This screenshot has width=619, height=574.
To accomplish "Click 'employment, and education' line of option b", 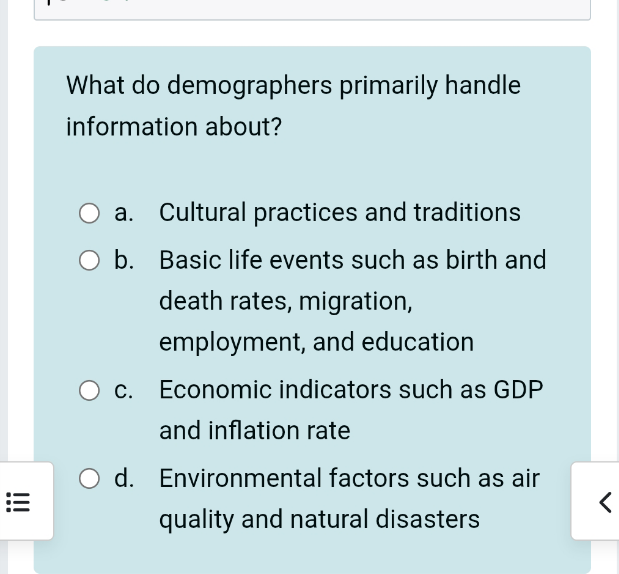I will [x=316, y=342].
